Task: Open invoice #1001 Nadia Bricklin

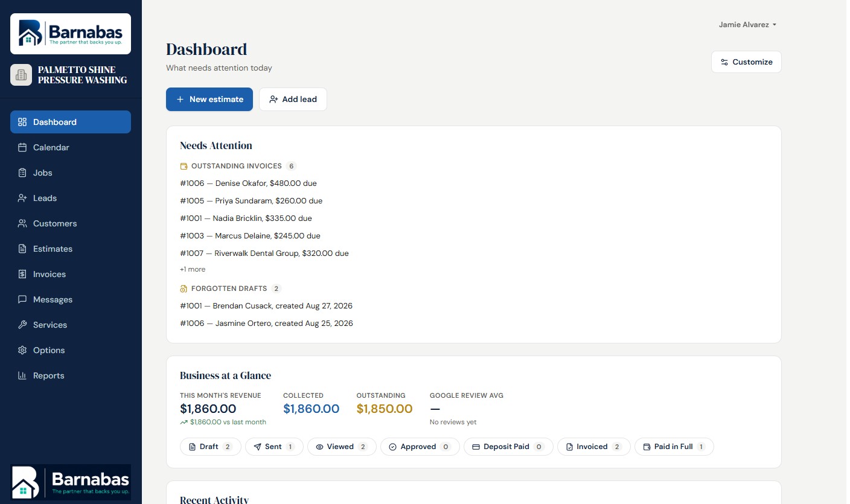Action: point(246,218)
